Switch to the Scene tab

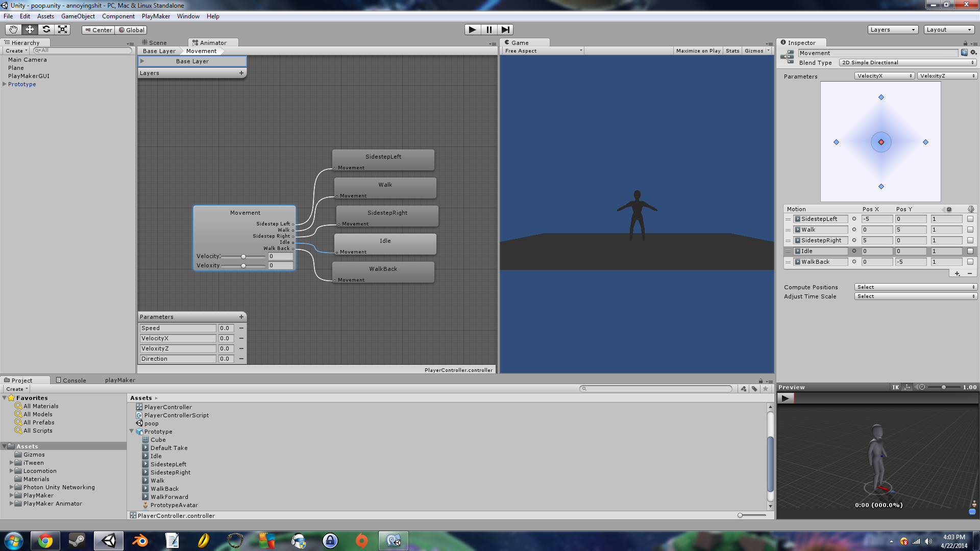[155, 43]
